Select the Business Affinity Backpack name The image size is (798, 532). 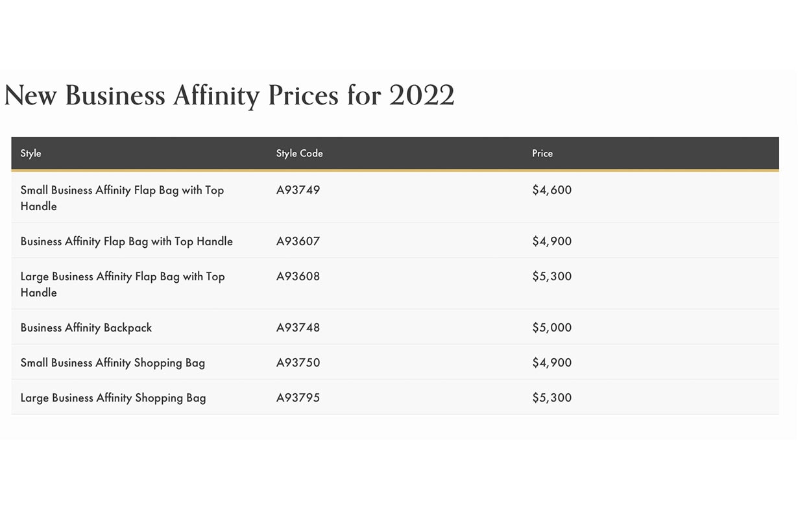86,328
